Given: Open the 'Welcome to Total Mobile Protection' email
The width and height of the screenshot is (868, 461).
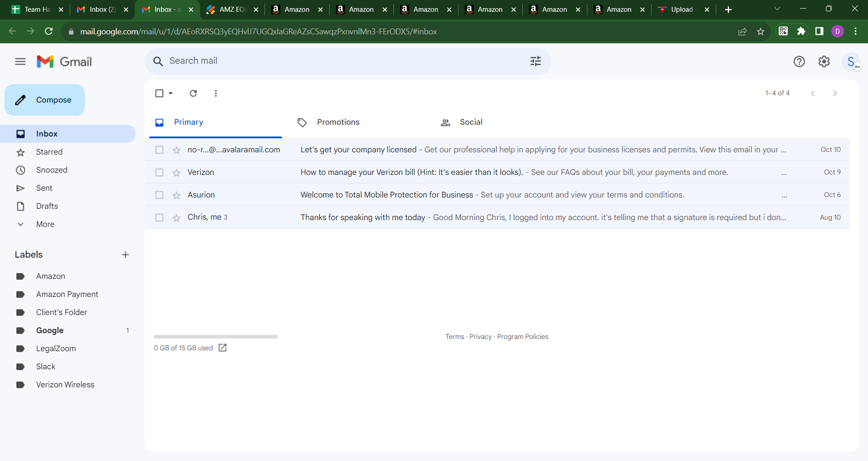Looking at the screenshot, I should (x=497, y=195).
